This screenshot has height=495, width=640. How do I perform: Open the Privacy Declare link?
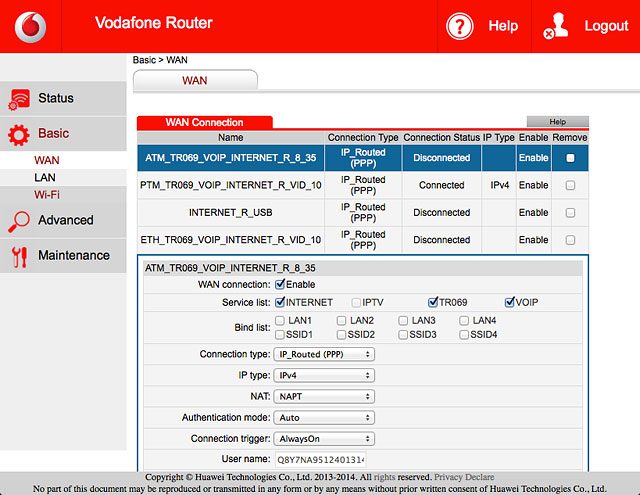[x=464, y=477]
